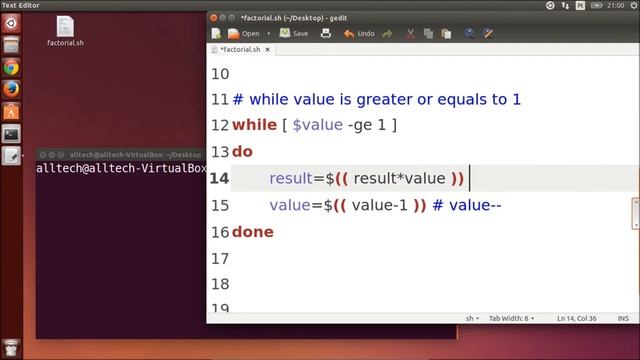
Task: Paste from clipboard
Action: 446,33
